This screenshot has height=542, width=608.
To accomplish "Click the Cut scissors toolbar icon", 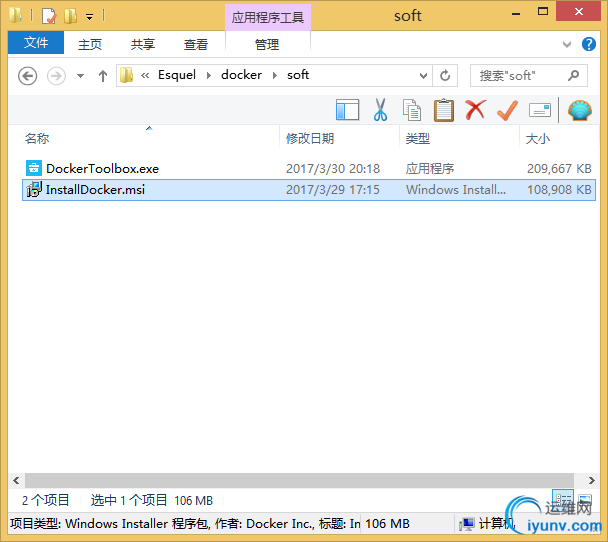I will point(380,110).
